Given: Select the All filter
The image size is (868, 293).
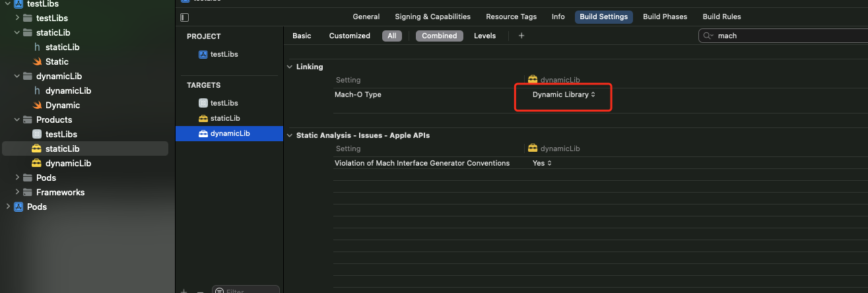Looking at the screenshot, I should pos(392,36).
